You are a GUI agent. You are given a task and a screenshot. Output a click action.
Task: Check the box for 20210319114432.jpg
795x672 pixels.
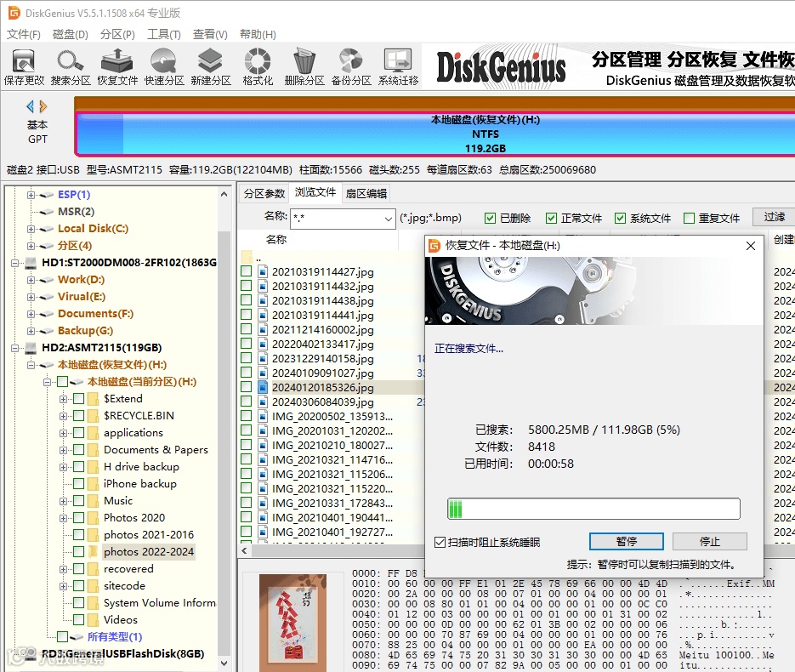tap(247, 286)
